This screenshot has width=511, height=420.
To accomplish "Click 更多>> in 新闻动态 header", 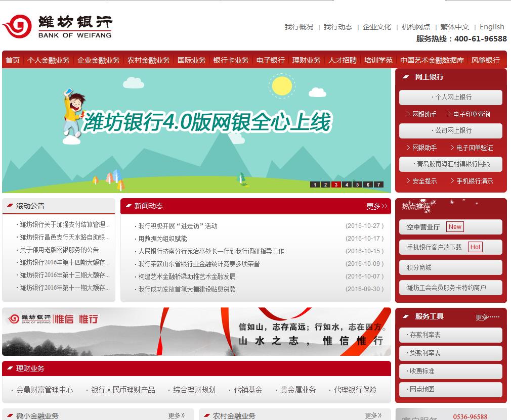I will click(x=377, y=206).
